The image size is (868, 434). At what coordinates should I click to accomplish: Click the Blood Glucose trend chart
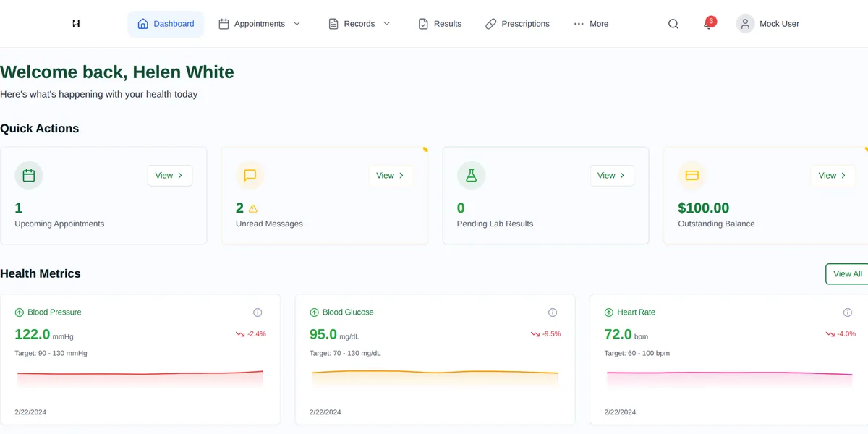(435, 380)
